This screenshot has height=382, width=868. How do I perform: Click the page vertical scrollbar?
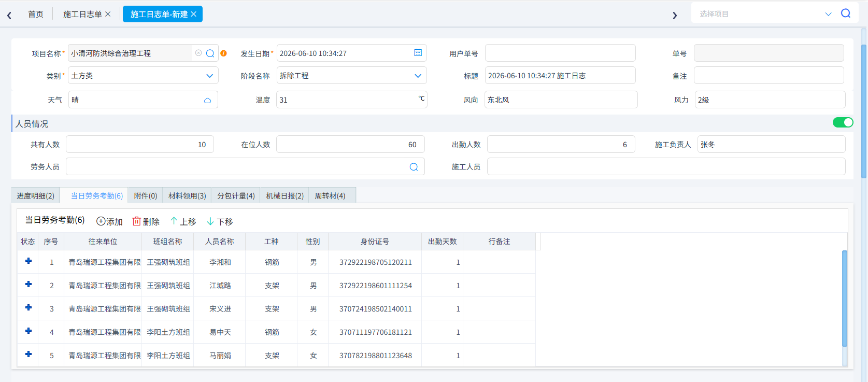864,111
